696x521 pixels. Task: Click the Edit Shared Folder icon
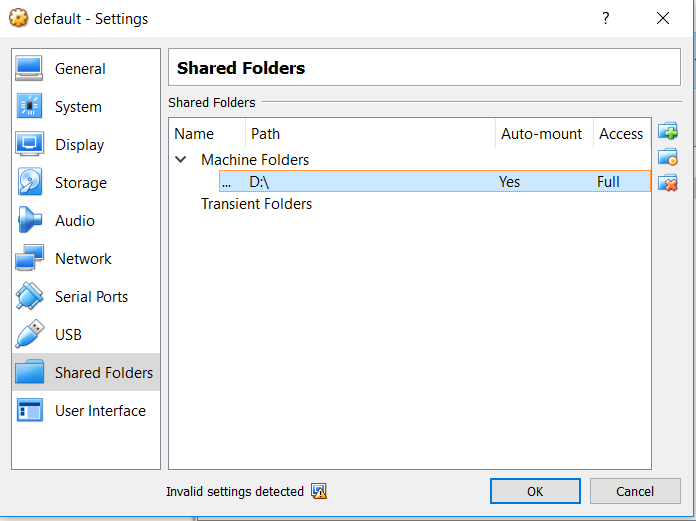(668, 157)
